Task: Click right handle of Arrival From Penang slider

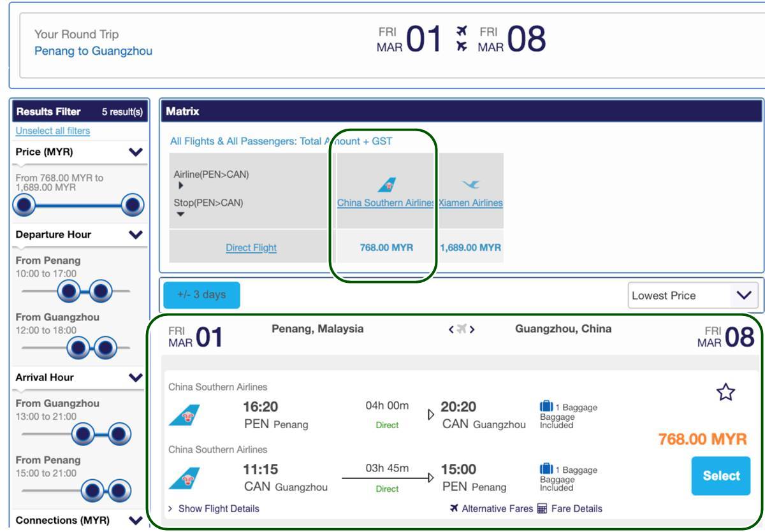Action: (x=119, y=491)
